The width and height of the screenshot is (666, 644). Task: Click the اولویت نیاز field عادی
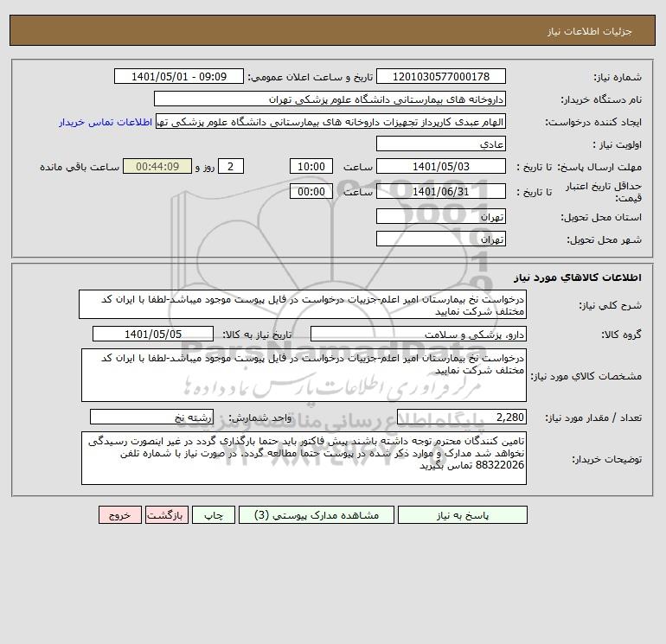(441, 143)
